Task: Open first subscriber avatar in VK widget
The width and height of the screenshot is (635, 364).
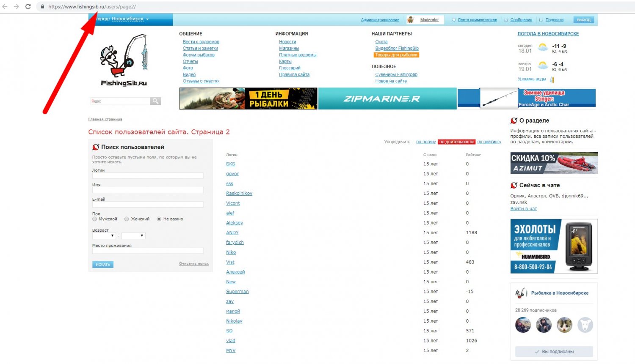Action: 523,325
